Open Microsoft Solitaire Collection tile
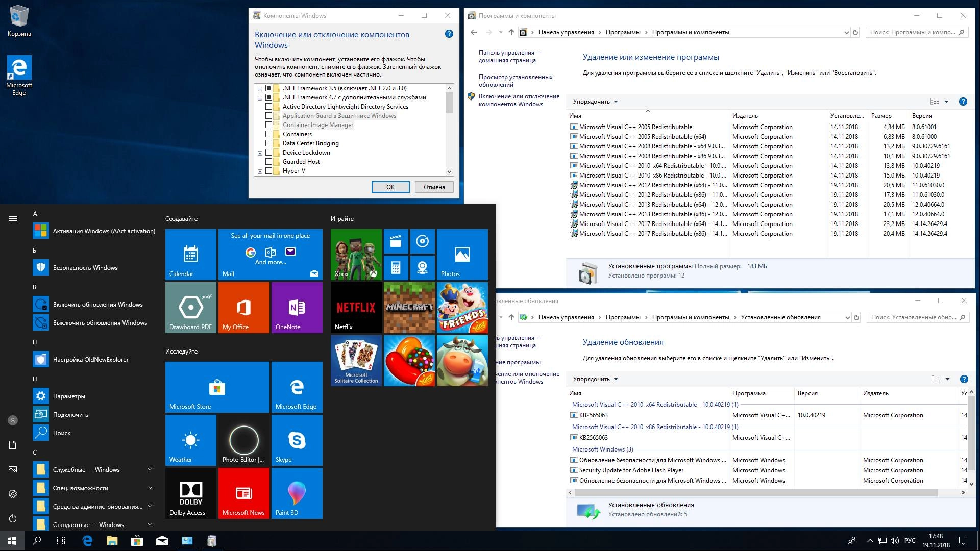 coord(356,360)
